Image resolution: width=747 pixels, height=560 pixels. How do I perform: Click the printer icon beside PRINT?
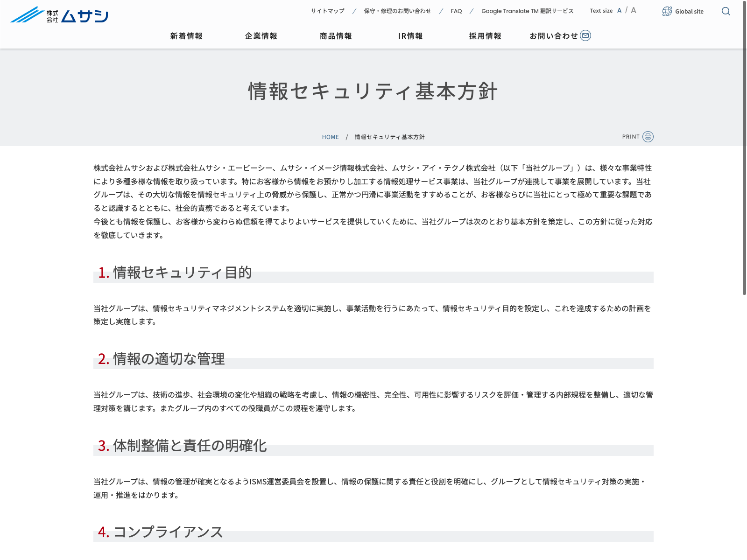(648, 137)
